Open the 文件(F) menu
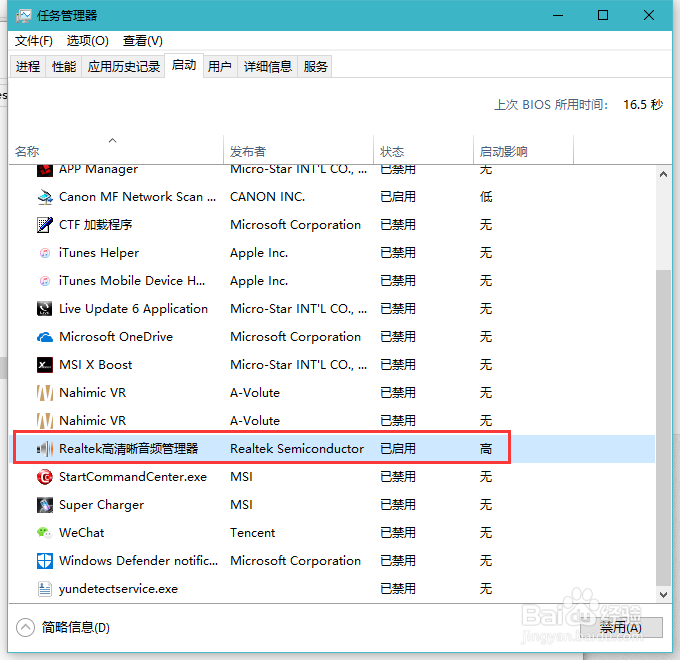 pyautogui.click(x=34, y=41)
